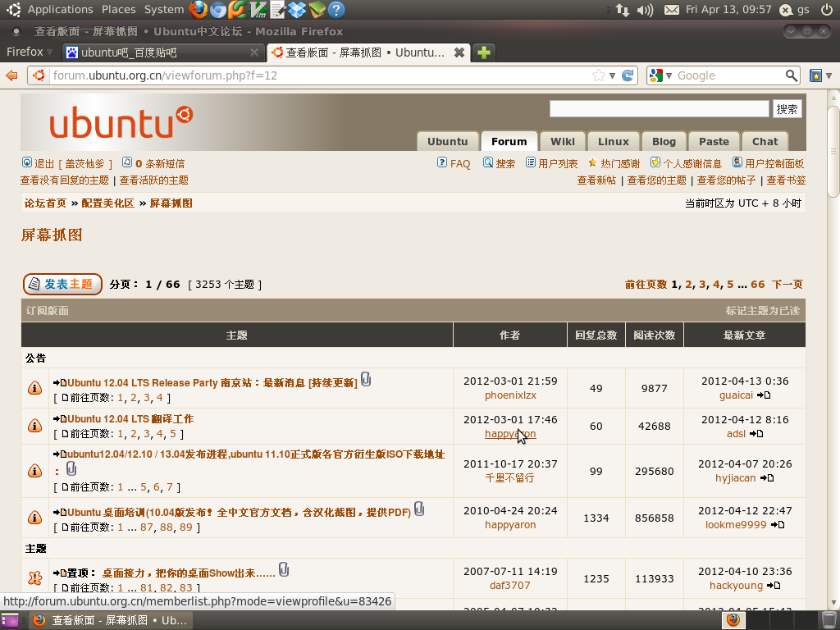Open the mail envelope indicator

tap(671, 10)
